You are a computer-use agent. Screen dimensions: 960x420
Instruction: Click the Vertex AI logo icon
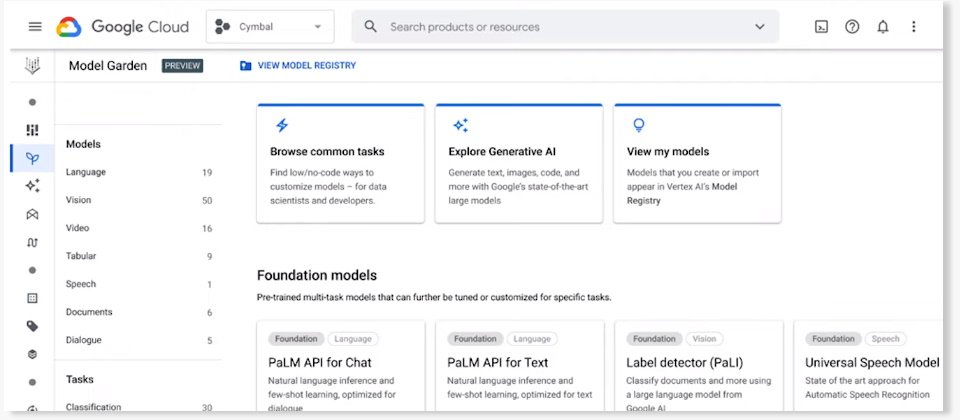[32, 66]
